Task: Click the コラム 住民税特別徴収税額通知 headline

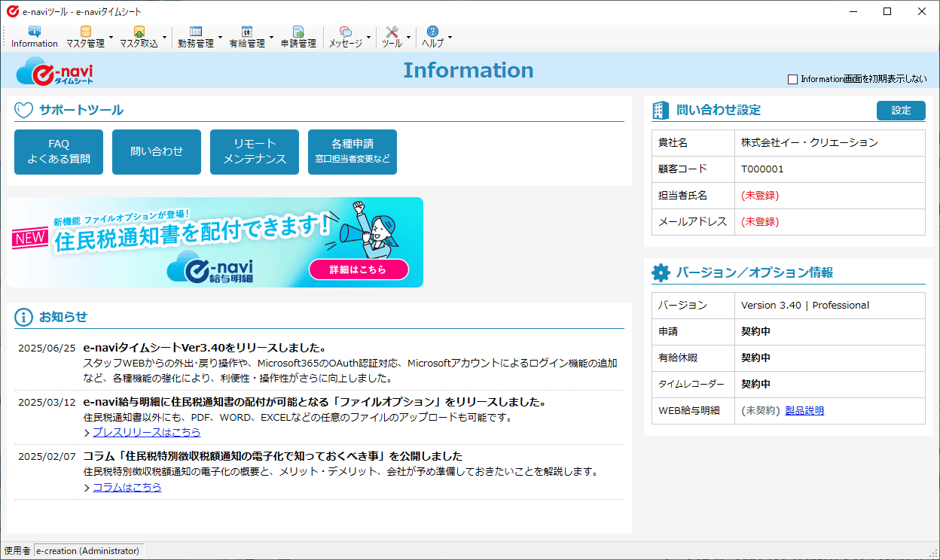Action: [x=273, y=457]
